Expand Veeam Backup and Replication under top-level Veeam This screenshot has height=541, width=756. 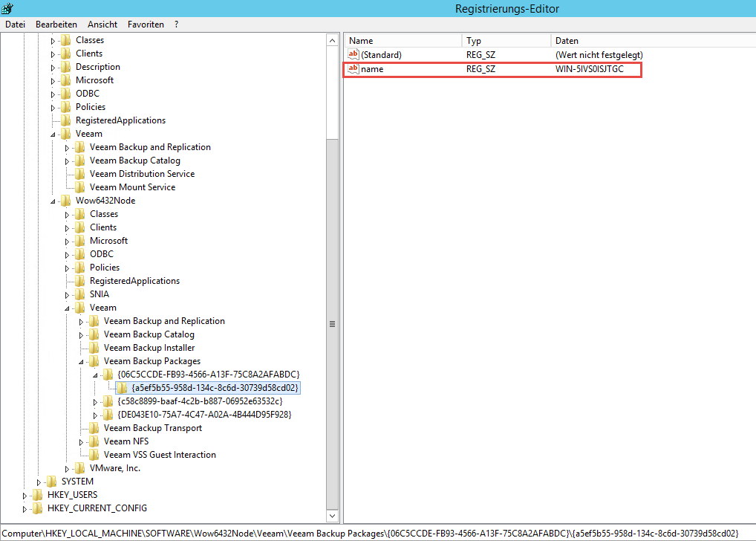click(67, 148)
